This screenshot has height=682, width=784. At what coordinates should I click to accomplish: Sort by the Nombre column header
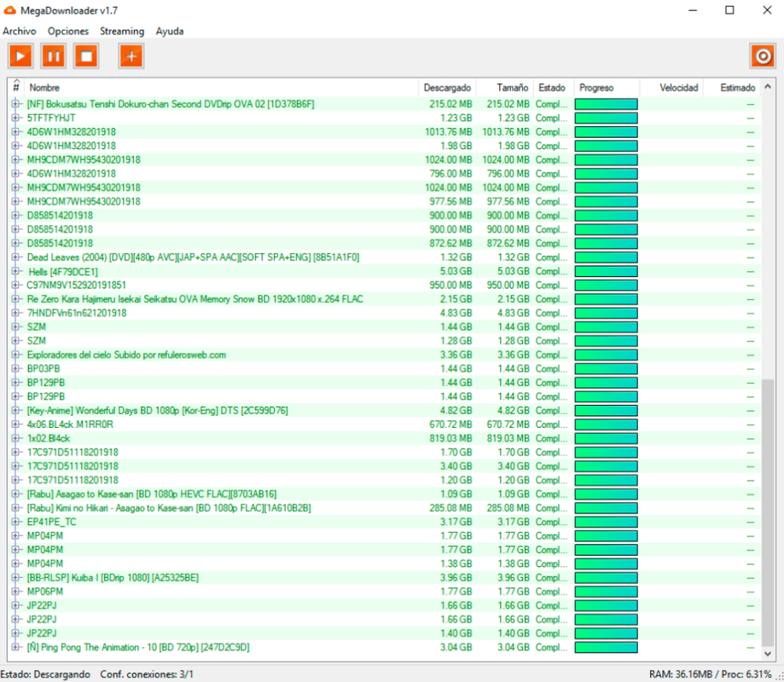221,88
